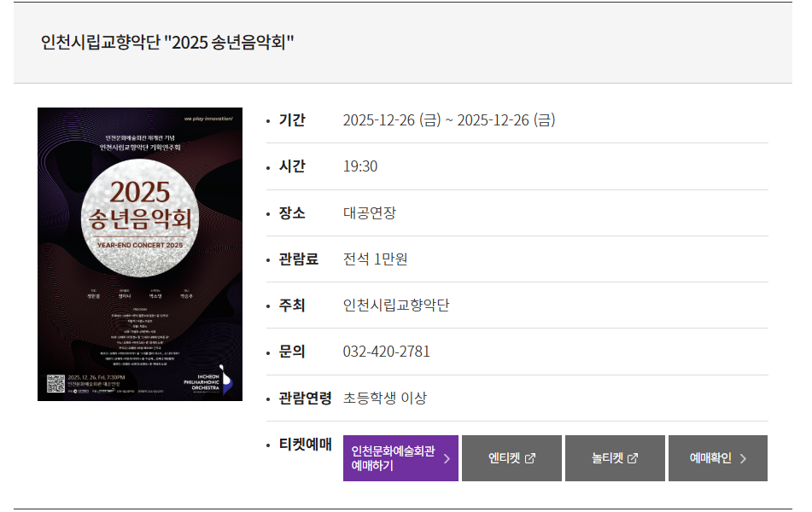Screen dimensions: 812x512
Task: Select the inquiry phone number 032-420-2781
Action: pos(386,352)
